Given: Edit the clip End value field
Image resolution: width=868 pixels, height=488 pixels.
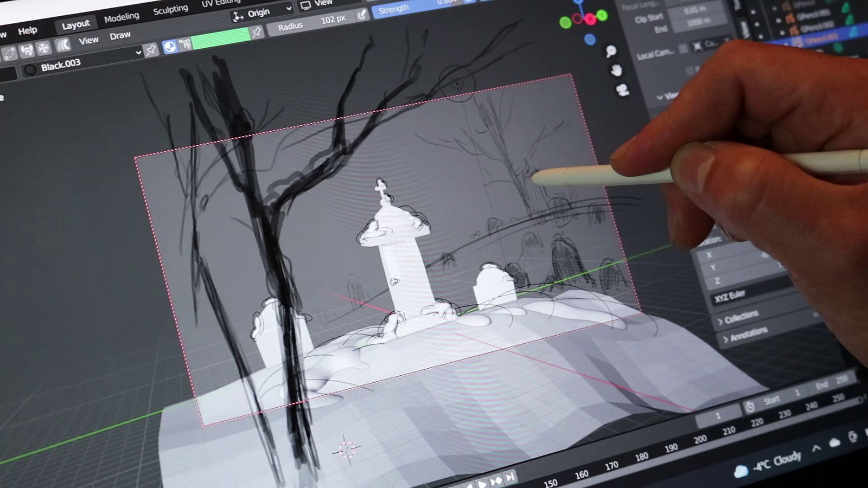Looking at the screenshot, I should click(x=699, y=23).
